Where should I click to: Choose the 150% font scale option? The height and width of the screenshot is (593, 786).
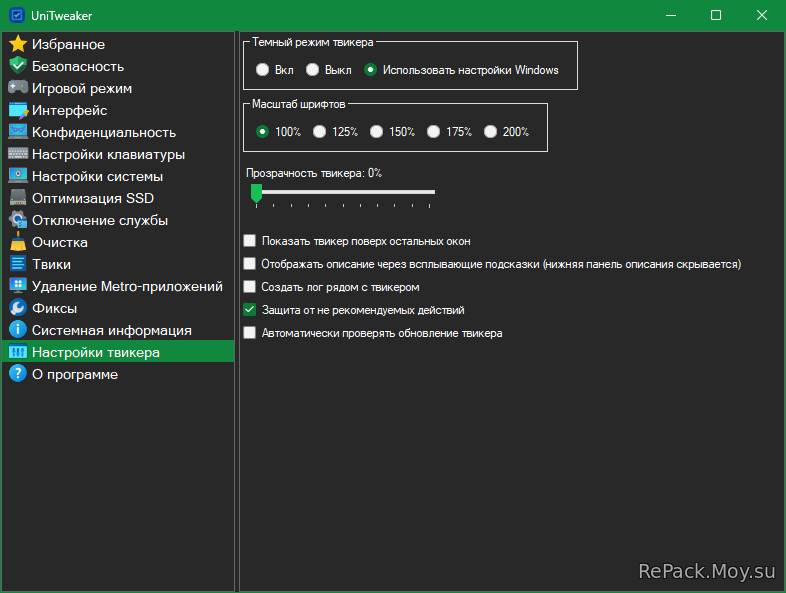pyautogui.click(x=376, y=131)
